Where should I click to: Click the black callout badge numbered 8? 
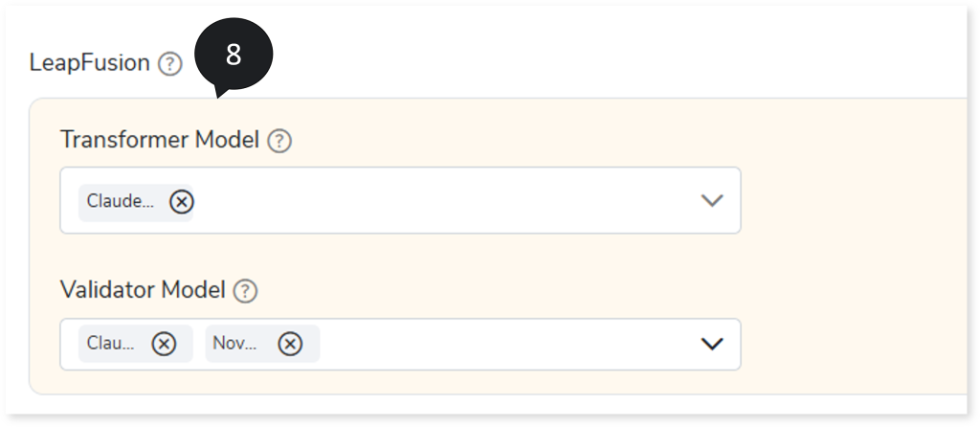click(234, 55)
